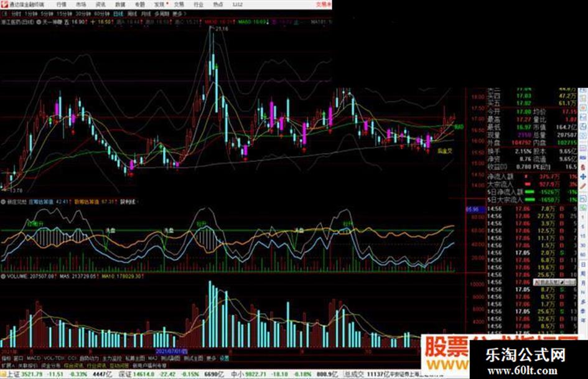Select the 测试副图 indicator tab
The width and height of the screenshot is (588, 379).
pyautogui.click(x=171, y=358)
